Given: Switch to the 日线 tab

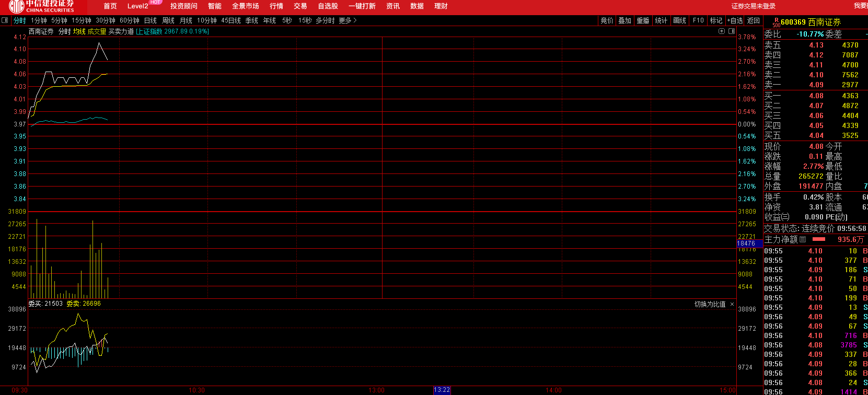Looking at the screenshot, I should pos(151,20).
